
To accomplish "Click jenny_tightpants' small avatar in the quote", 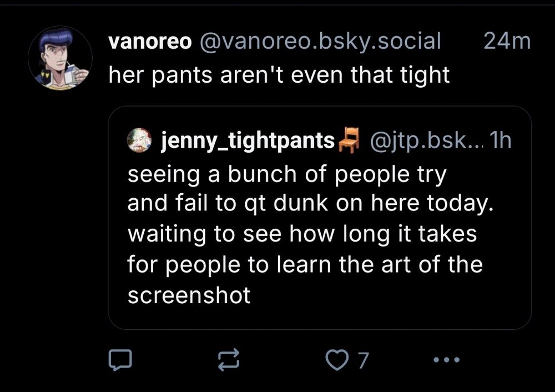I will point(139,140).
